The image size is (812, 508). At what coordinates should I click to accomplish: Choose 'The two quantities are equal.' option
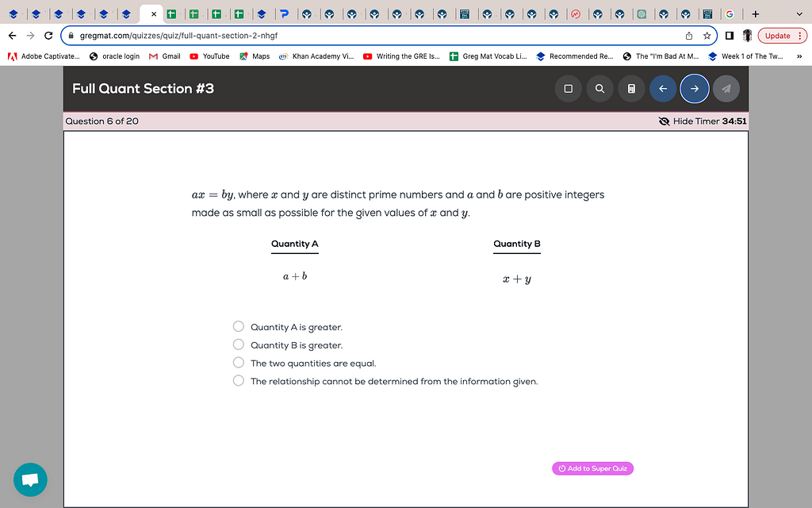[238, 362]
